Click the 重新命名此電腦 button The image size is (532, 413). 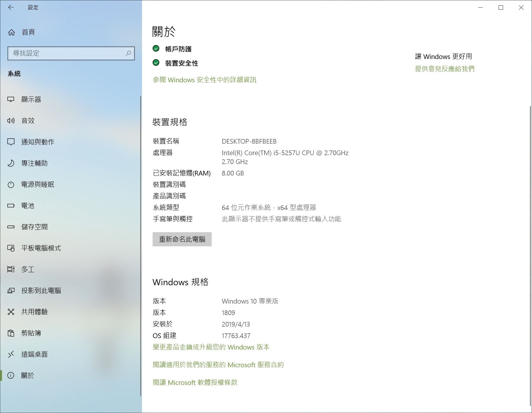(x=182, y=239)
